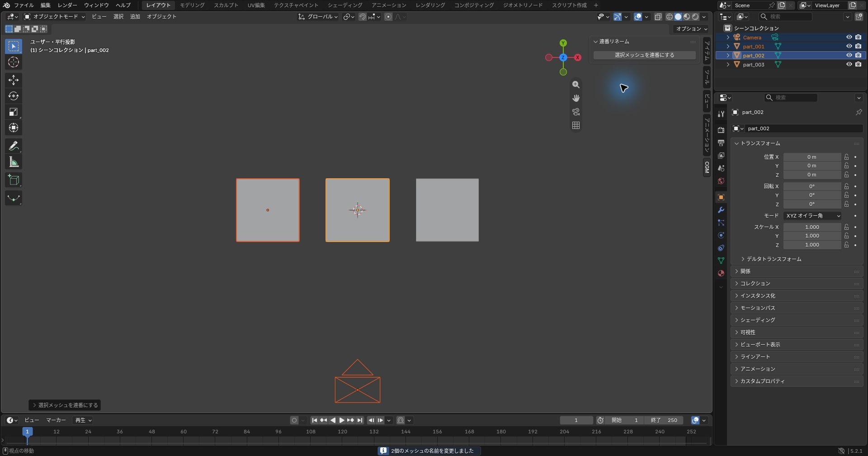Click the outliner search field
Image resolution: width=868 pixels, height=456 pixels.
point(785,17)
